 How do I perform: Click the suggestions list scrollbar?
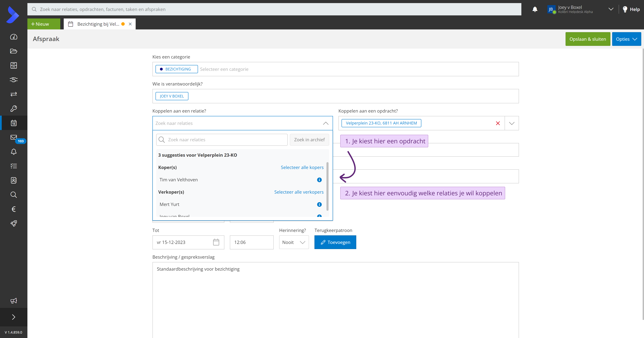coord(327,186)
